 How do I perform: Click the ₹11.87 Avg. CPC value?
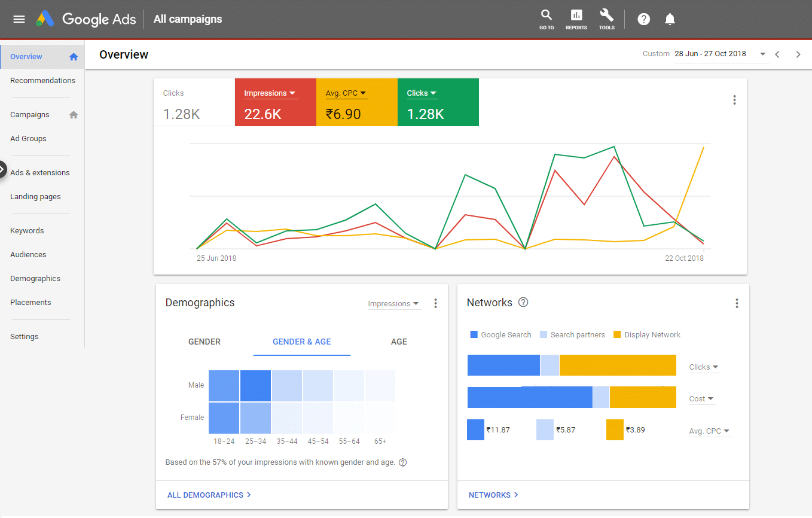click(x=498, y=430)
